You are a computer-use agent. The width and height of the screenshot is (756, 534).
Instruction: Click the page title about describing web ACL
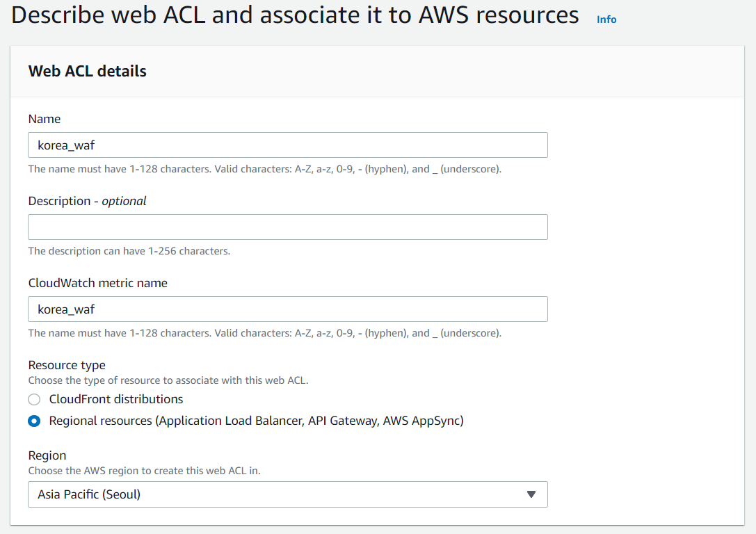[x=295, y=15]
